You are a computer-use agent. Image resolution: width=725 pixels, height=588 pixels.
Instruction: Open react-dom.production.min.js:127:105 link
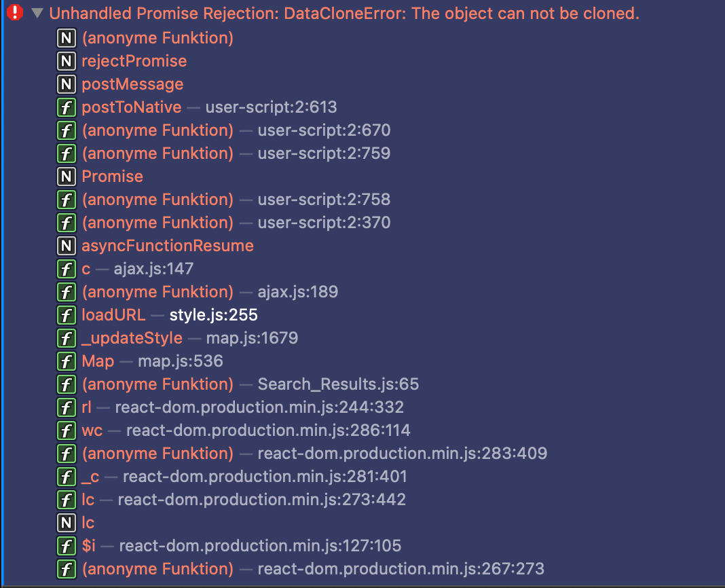260,546
